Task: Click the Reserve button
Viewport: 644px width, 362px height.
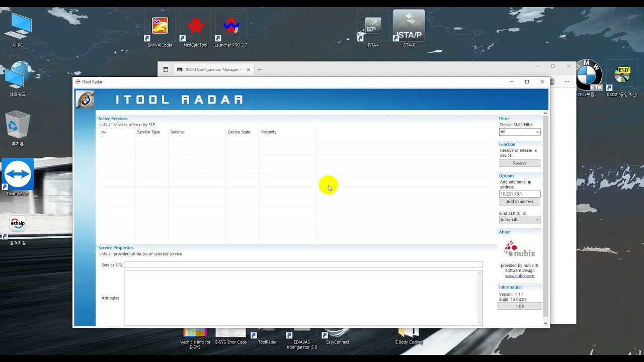Action: tap(520, 163)
